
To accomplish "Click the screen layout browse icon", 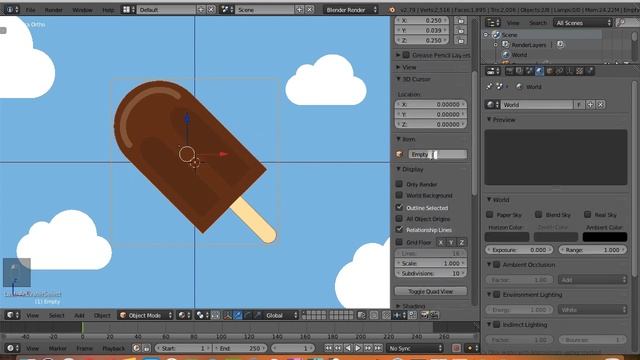I will [129, 9].
